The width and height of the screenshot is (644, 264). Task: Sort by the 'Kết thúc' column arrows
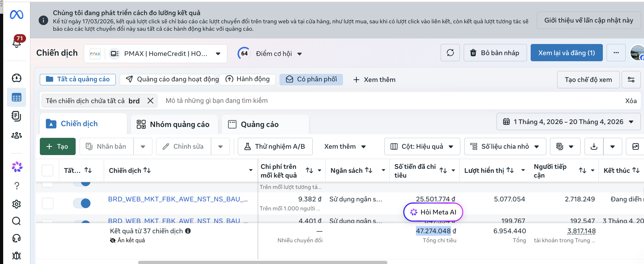[636, 170]
